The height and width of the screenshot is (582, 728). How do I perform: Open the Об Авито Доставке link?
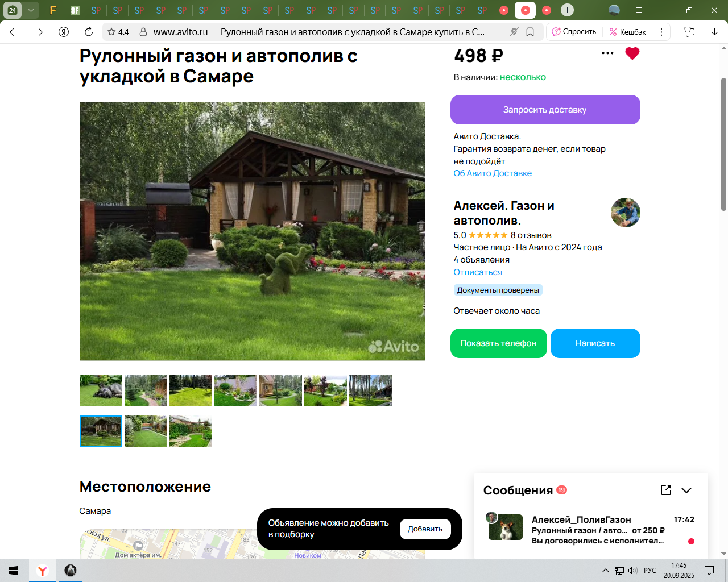[x=493, y=173]
